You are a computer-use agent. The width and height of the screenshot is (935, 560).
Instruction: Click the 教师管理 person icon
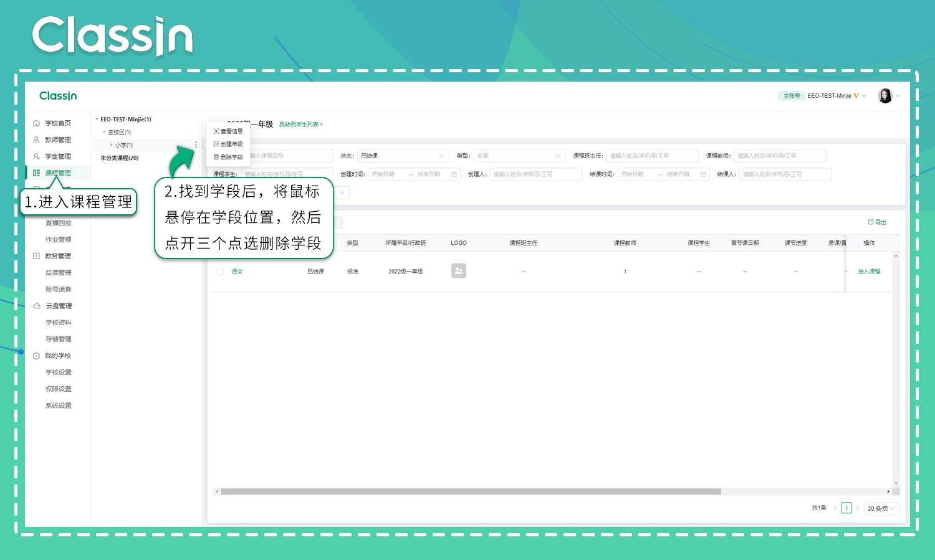(36, 140)
